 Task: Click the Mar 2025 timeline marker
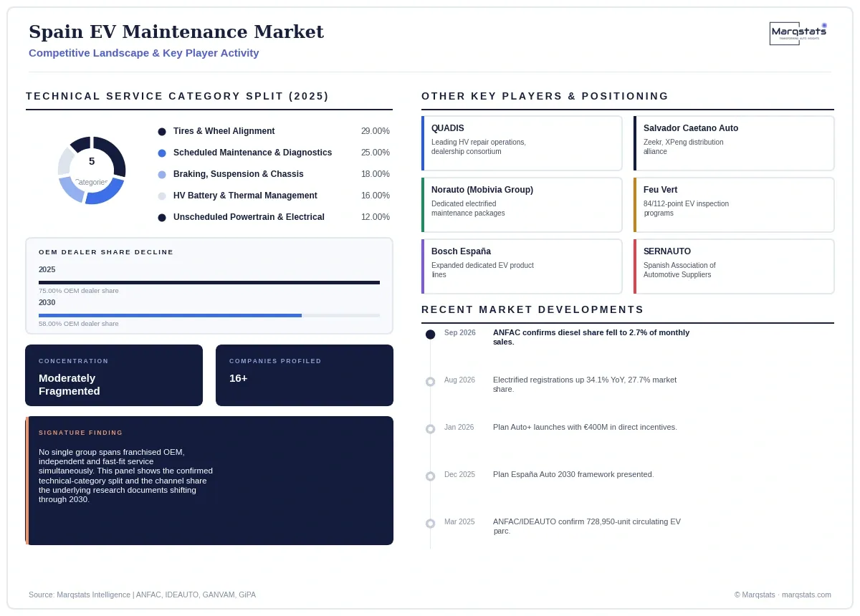coord(430,524)
